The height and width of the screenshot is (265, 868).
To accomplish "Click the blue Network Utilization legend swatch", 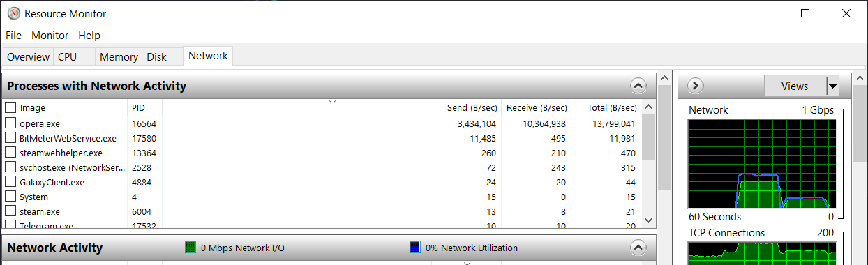I will (415, 248).
